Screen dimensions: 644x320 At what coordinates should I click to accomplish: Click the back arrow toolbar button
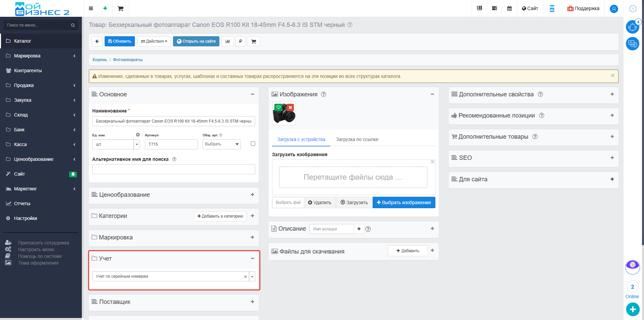[x=97, y=41]
